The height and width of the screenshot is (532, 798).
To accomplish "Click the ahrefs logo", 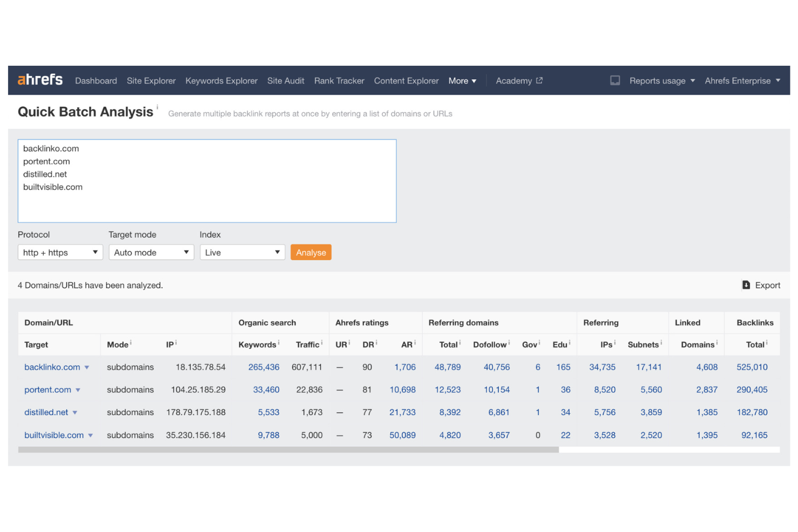I will pos(39,80).
